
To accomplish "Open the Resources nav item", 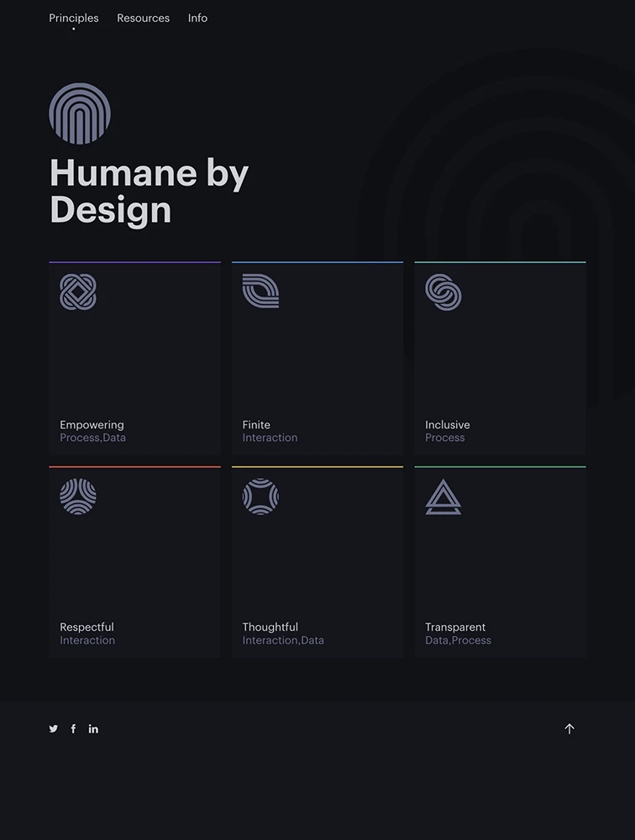I will pos(143,18).
